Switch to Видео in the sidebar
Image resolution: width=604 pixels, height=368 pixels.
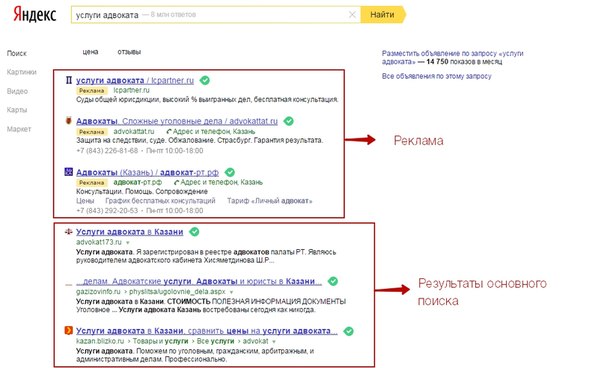17,91
